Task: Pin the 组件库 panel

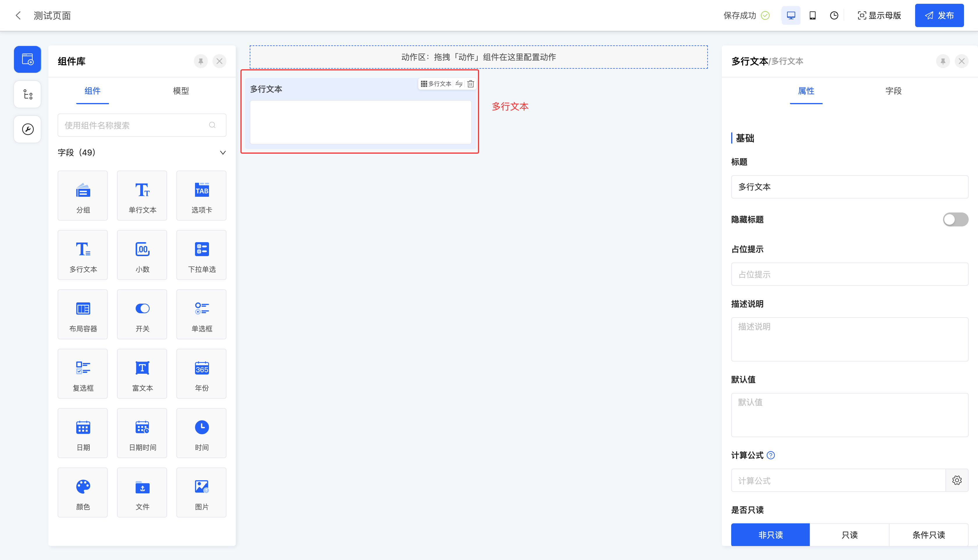Action: click(x=201, y=61)
